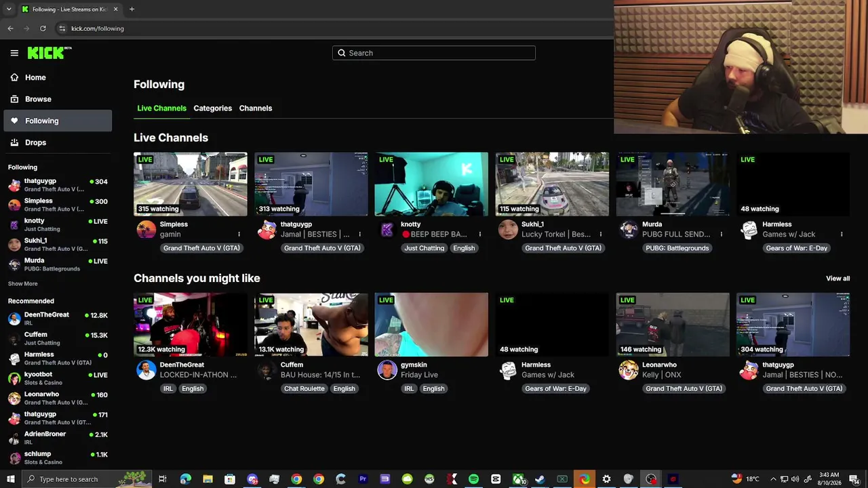
Task: Open Steam from the taskbar
Action: click(540, 479)
